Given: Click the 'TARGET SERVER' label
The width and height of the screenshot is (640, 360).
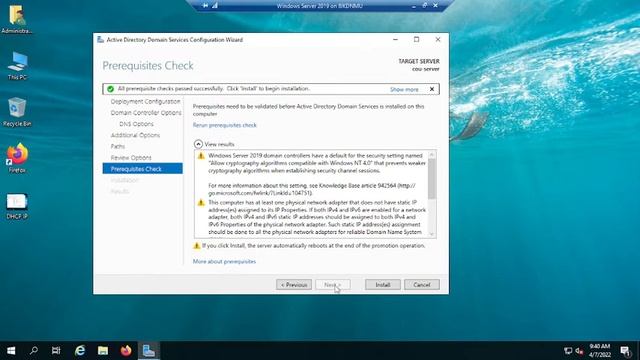Looking at the screenshot, I should 419,61.
